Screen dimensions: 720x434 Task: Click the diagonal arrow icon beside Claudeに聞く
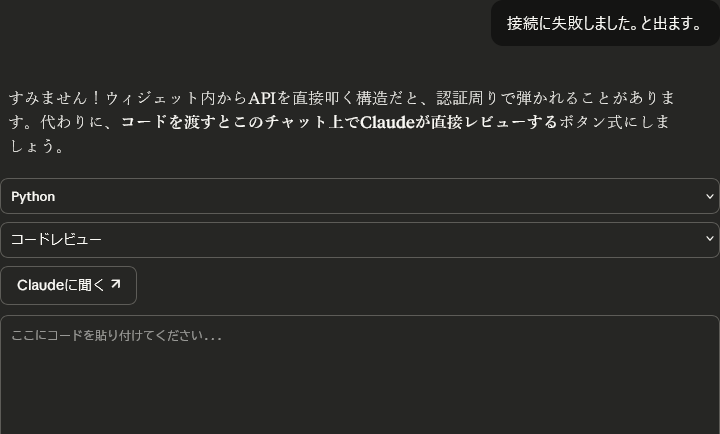tap(116, 285)
